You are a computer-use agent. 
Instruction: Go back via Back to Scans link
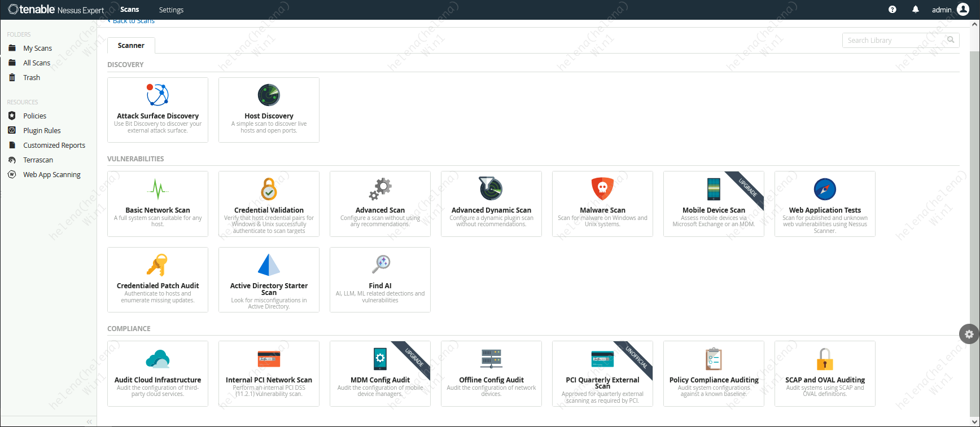coord(133,21)
